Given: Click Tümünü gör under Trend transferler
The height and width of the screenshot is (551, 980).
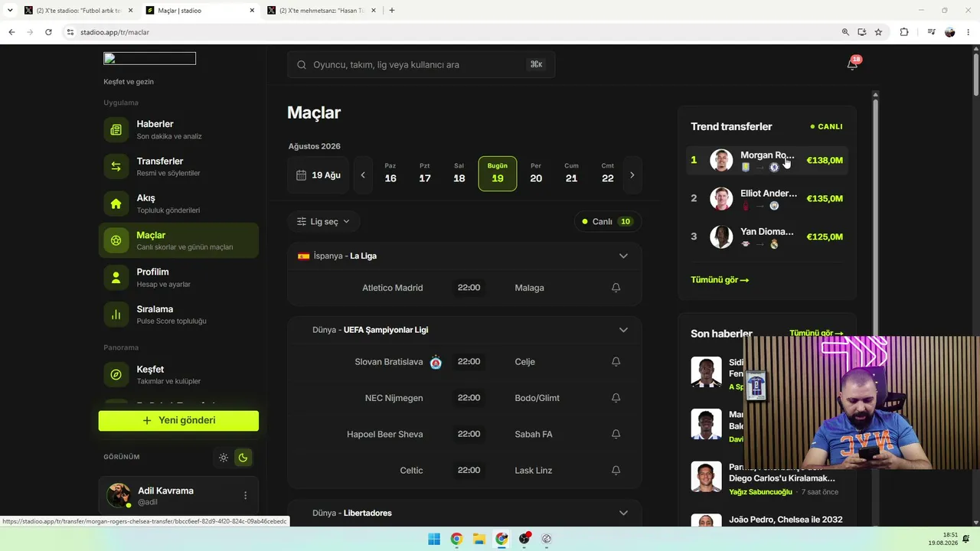Looking at the screenshot, I should 720,280.
